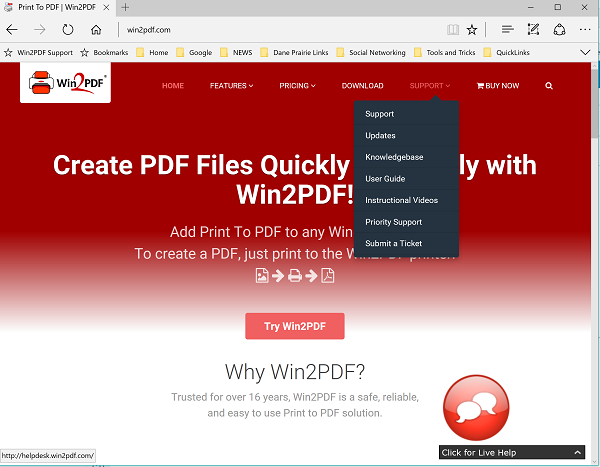Open the Hub lines icon
Screen dimensions: 600x467
point(507,29)
